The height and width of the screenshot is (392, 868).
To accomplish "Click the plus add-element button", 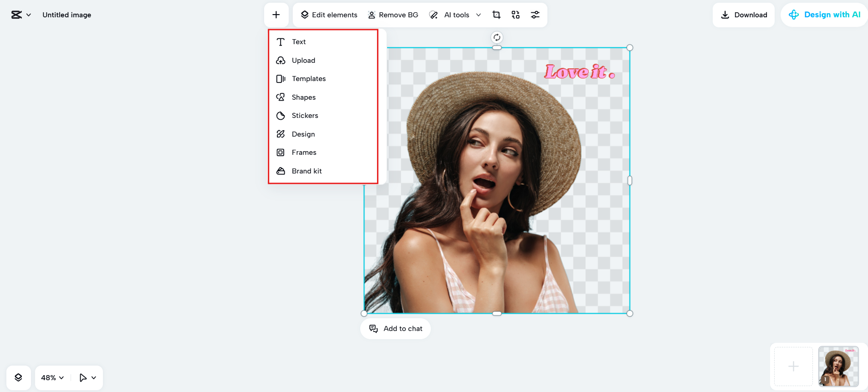I will [276, 15].
